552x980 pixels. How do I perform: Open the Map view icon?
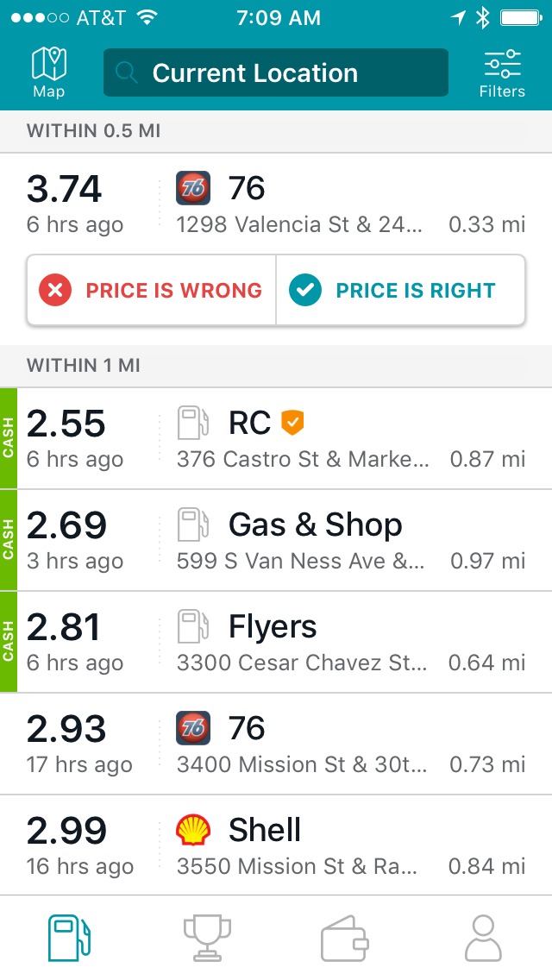pyautogui.click(x=49, y=72)
